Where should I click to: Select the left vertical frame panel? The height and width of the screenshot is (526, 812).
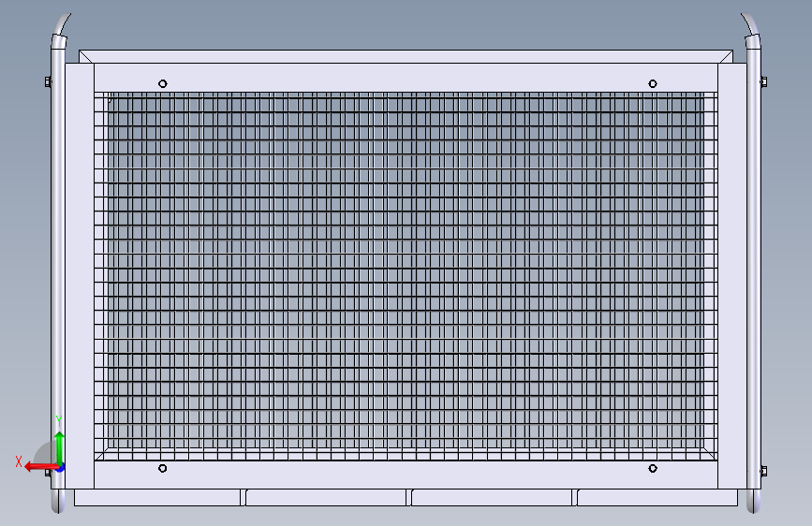(80, 276)
